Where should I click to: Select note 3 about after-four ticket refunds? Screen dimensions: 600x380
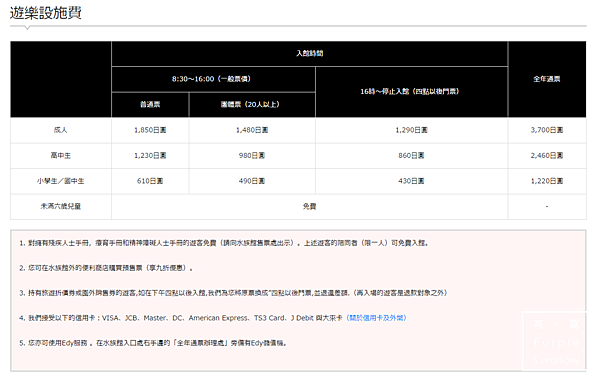coord(233,293)
